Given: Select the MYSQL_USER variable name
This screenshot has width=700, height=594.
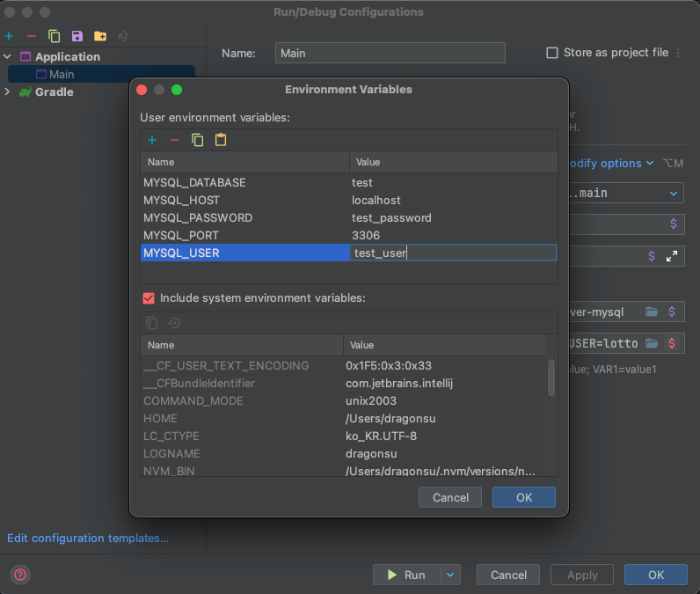Looking at the screenshot, I should (x=181, y=253).
